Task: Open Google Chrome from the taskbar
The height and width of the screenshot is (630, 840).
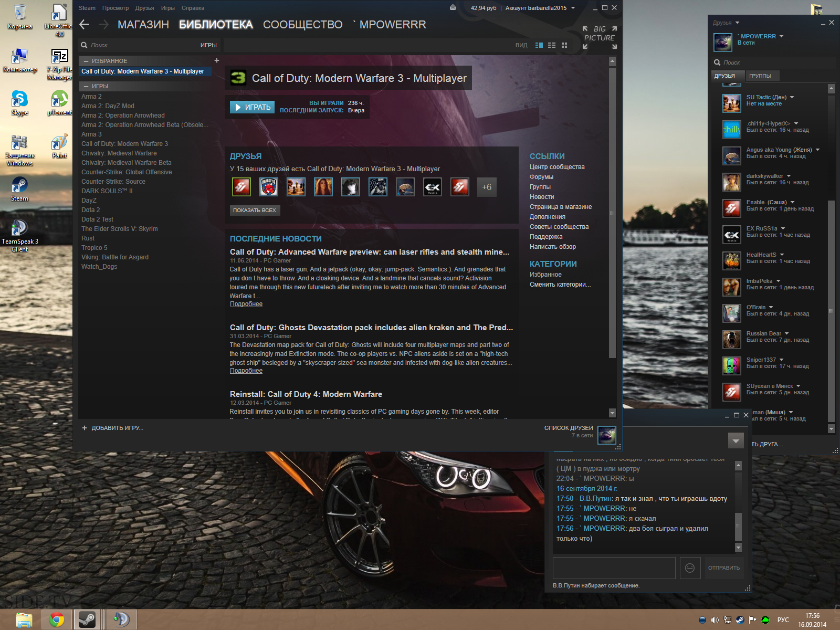Action: (56, 619)
